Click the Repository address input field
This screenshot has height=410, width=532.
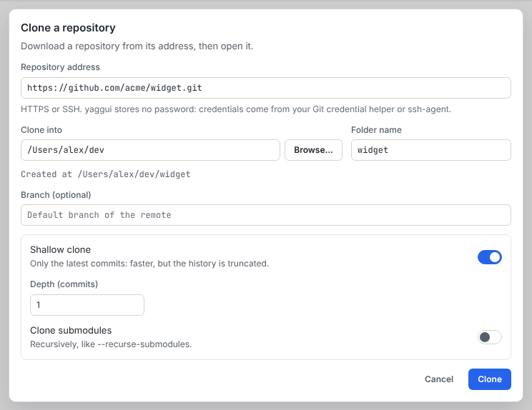[x=266, y=88]
